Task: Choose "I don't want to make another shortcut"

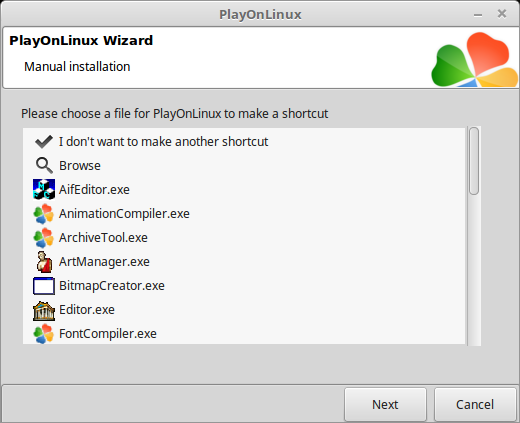Action: pos(163,142)
